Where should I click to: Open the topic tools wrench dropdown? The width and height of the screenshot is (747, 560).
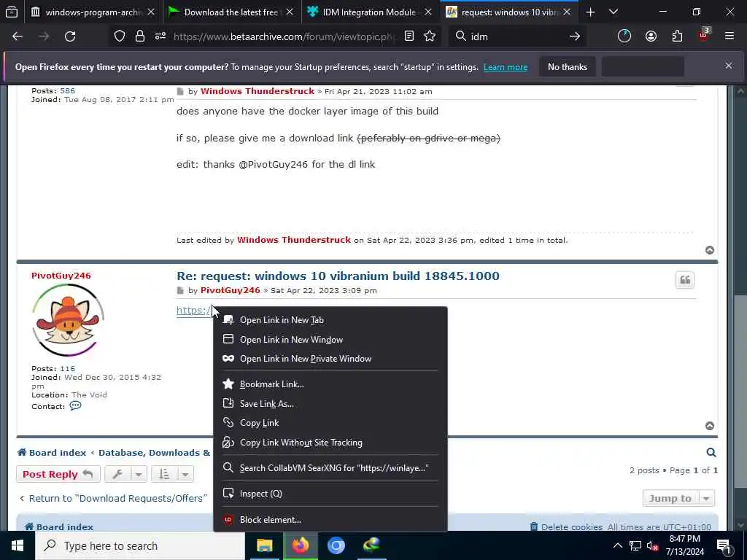pos(125,474)
